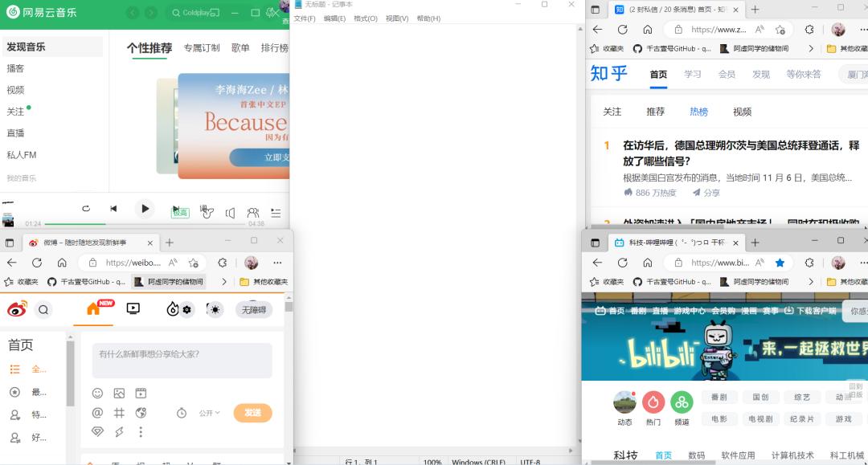Click the image upload icon in Weibo composer

119,393
